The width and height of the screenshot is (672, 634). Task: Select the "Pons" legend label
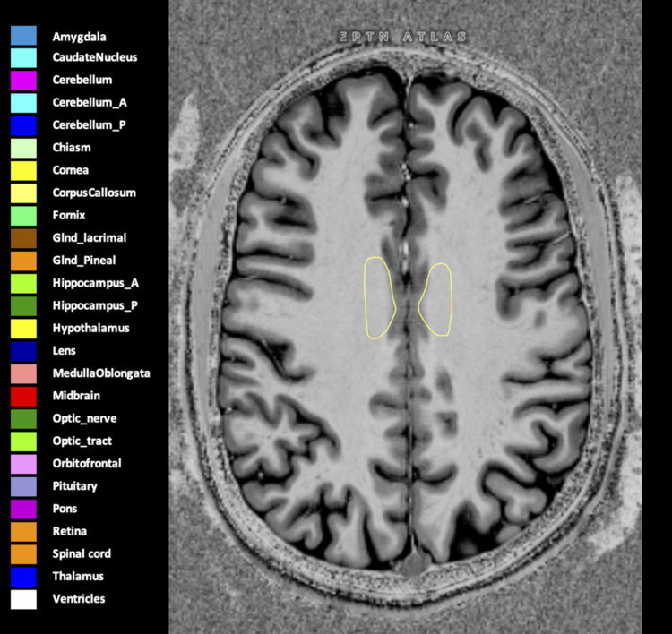(65, 509)
